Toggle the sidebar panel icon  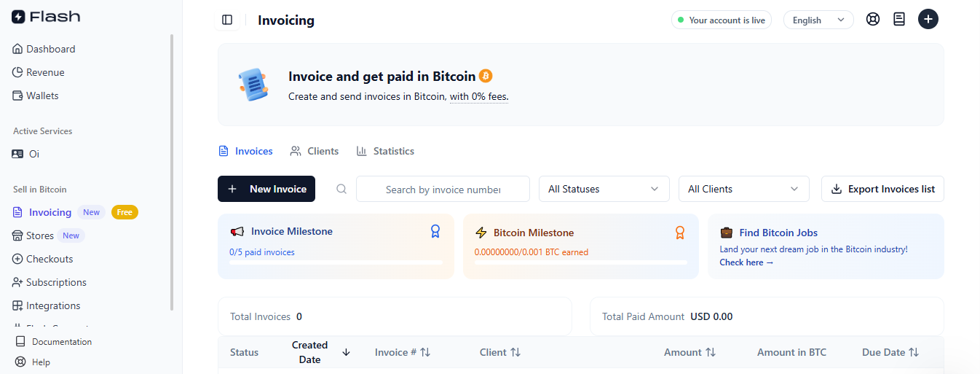tap(227, 20)
